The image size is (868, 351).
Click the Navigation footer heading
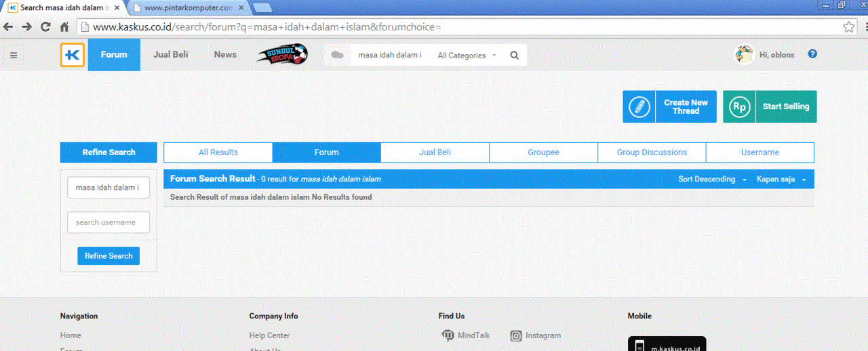79,316
